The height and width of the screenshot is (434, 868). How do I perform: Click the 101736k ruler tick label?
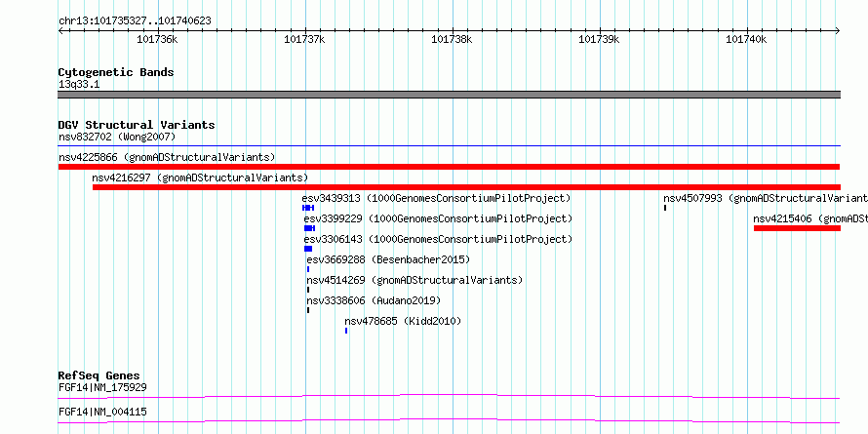click(157, 39)
